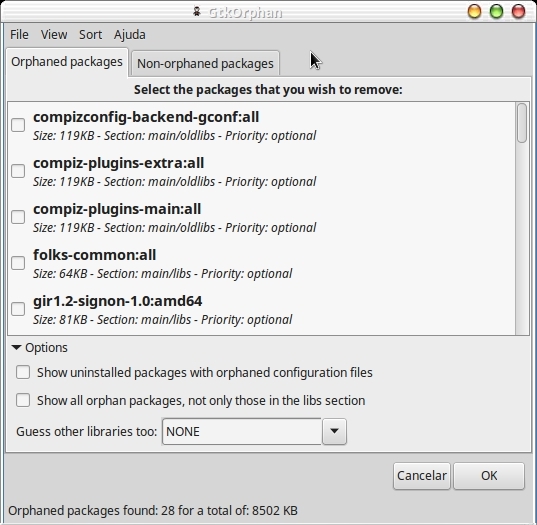This screenshot has width=537, height=525.
Task: Open the Guess other libraries dropdown arrow
Action: [334, 432]
